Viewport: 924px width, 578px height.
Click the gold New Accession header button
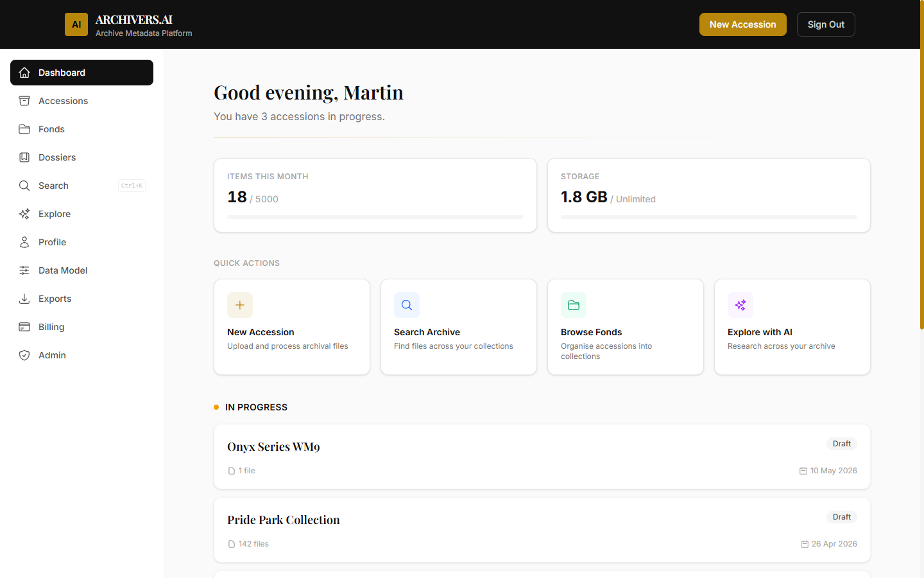(x=743, y=24)
